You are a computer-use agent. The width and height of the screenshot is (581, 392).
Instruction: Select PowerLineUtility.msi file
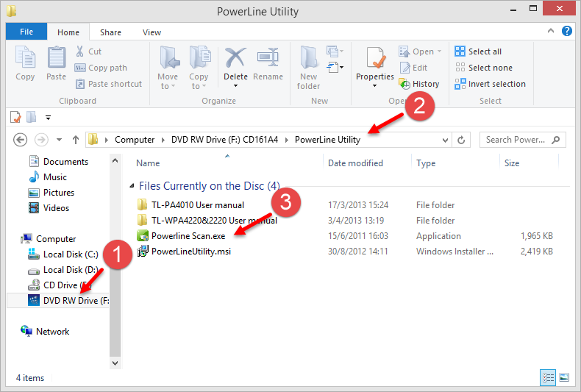[184, 252]
